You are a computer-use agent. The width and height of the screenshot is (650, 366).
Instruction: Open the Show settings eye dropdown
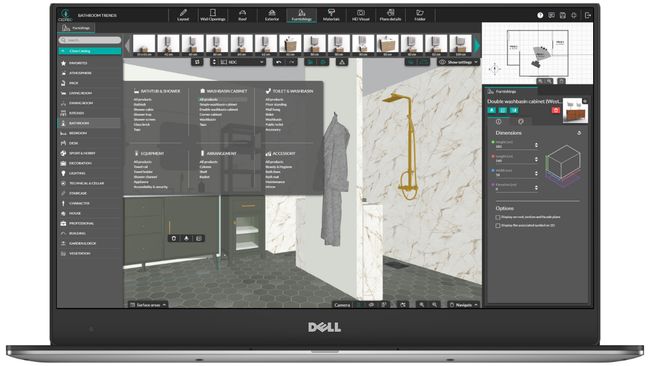(x=458, y=62)
